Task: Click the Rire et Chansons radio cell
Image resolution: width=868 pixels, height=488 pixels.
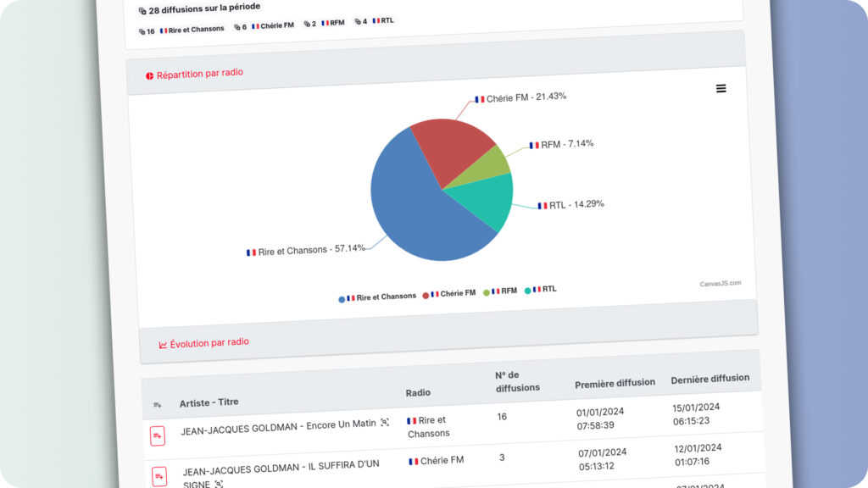Action: coord(428,427)
